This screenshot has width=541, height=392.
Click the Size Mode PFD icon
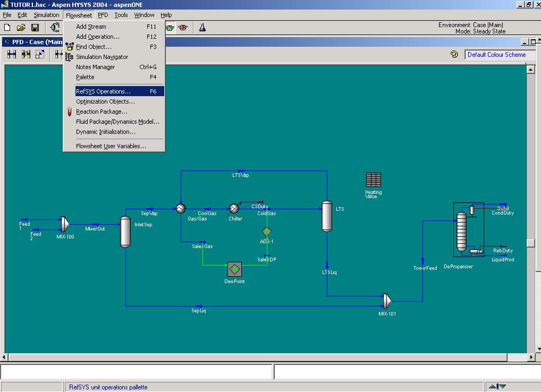pos(40,54)
